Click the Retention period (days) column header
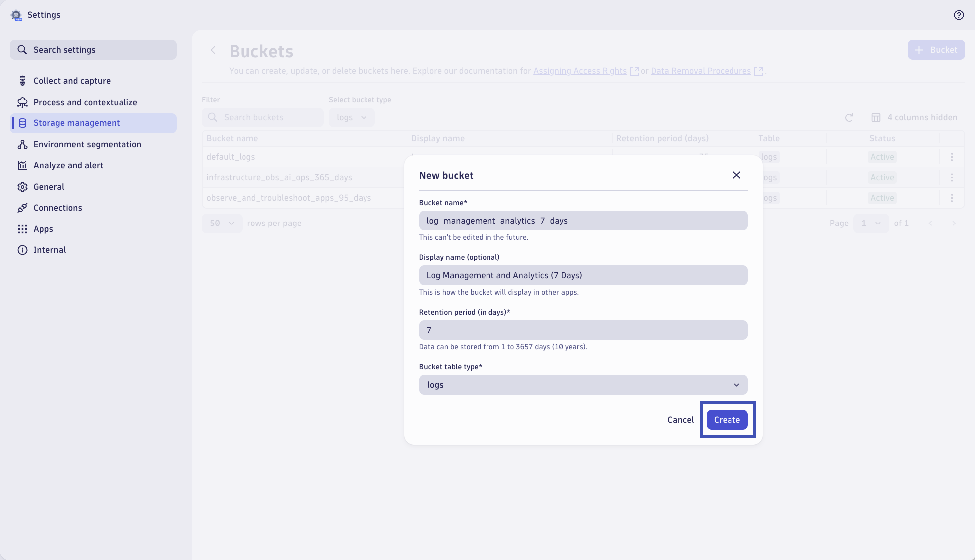 662,139
